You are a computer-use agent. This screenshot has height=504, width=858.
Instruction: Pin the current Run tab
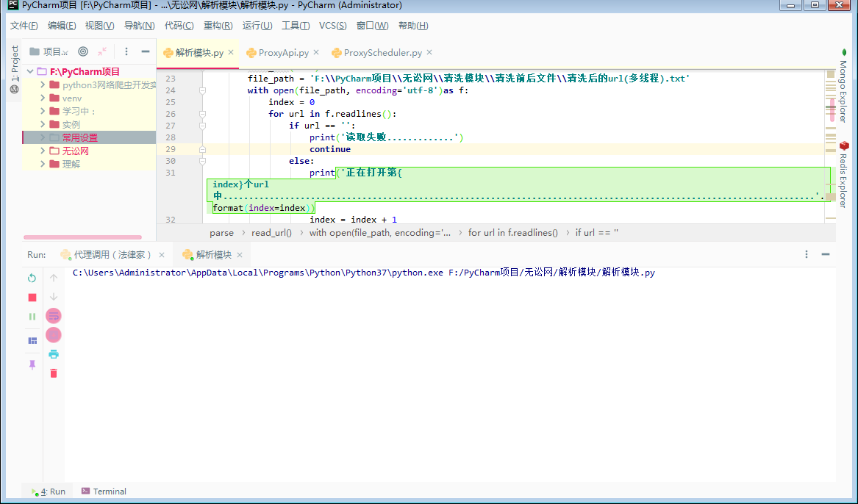(x=32, y=364)
